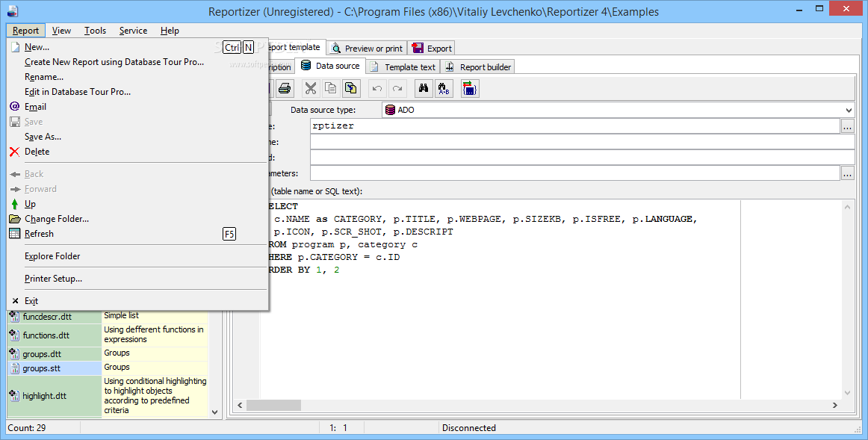This screenshot has height=440, width=868.
Task: Click the red X Delete icon
Action: (x=15, y=152)
